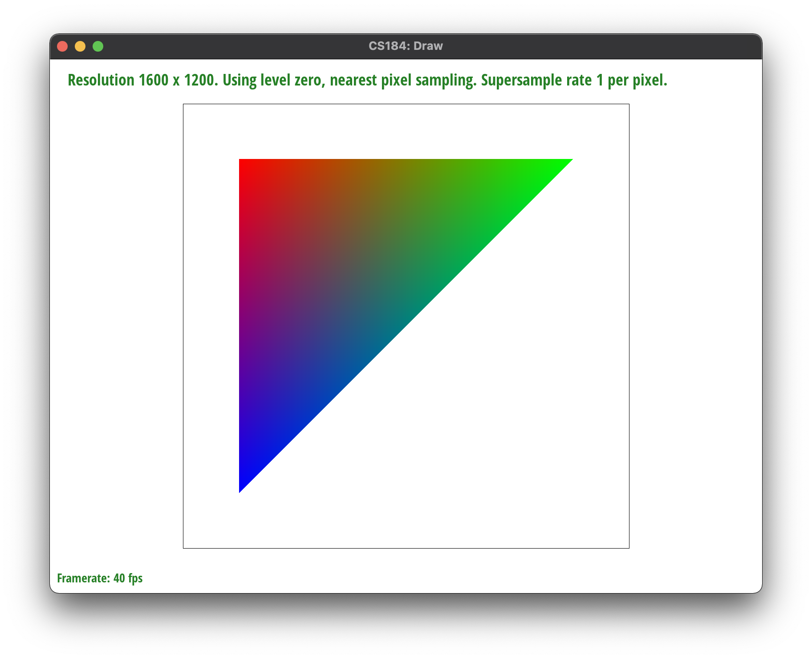
Task: Click the "Resolution 1600 x 1200" text
Action: [142, 81]
